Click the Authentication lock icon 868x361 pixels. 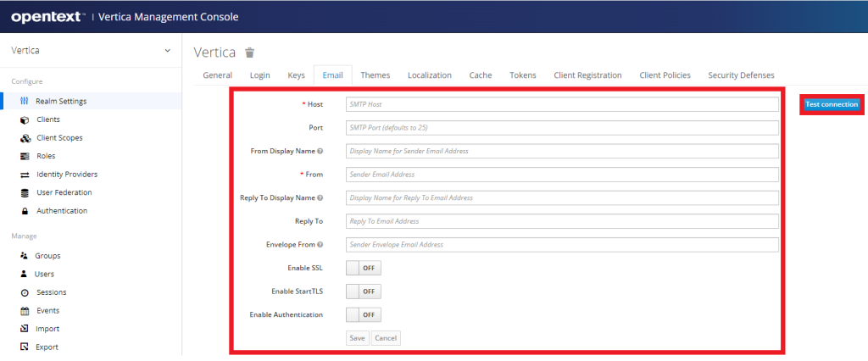tap(25, 211)
